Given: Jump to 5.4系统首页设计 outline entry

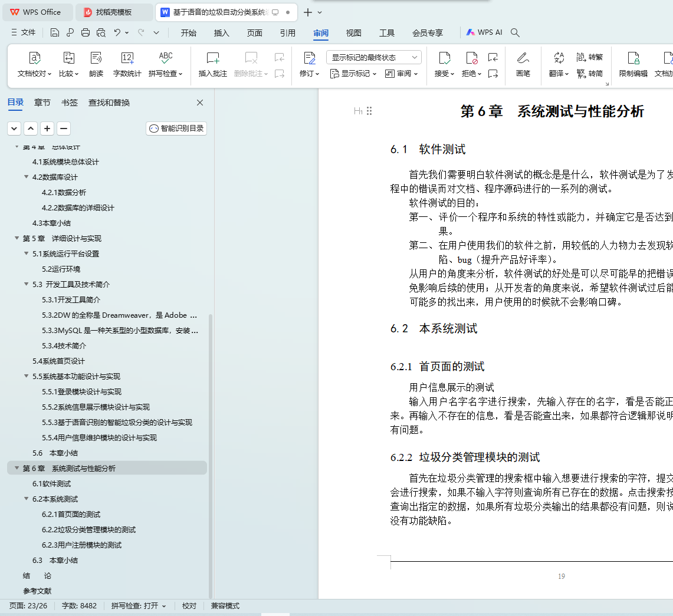Looking at the screenshot, I should pyautogui.click(x=58, y=361).
